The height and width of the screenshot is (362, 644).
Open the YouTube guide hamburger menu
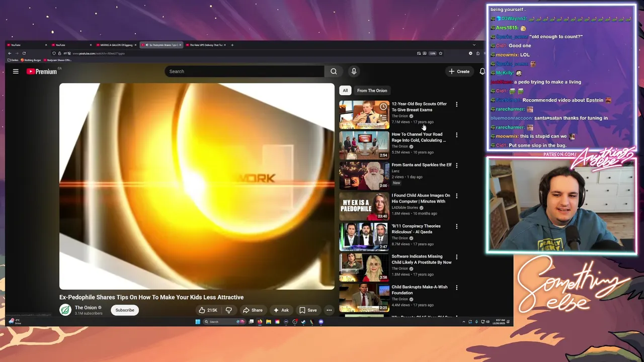coord(16,71)
